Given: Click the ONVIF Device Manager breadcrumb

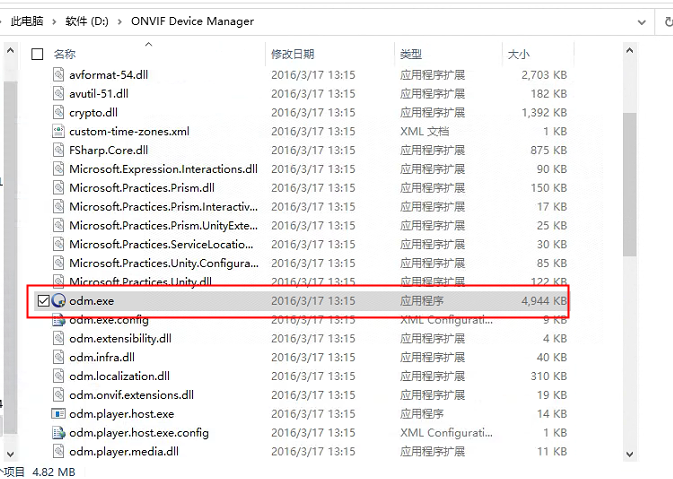Looking at the screenshot, I should coord(192,21).
